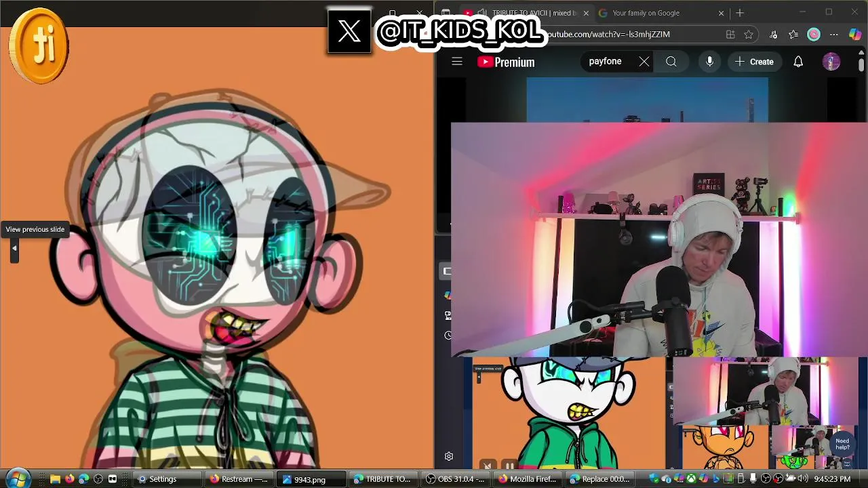Open the Copilot icon in browser toolbar
This screenshot has width=868, height=488.
coord(855,35)
